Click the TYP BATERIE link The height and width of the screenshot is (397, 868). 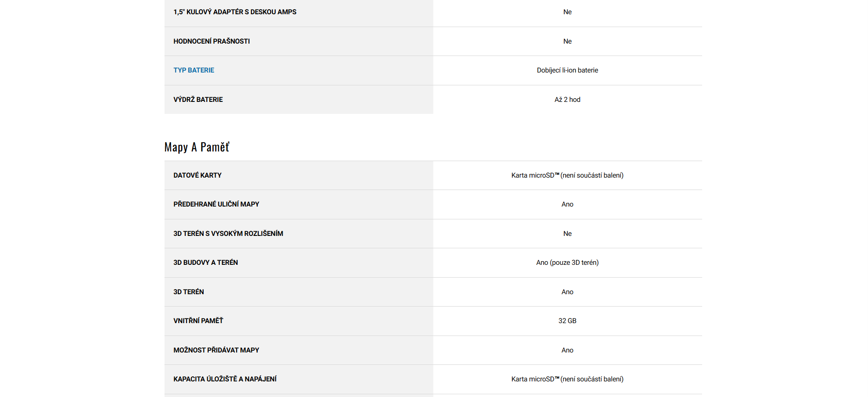193,70
